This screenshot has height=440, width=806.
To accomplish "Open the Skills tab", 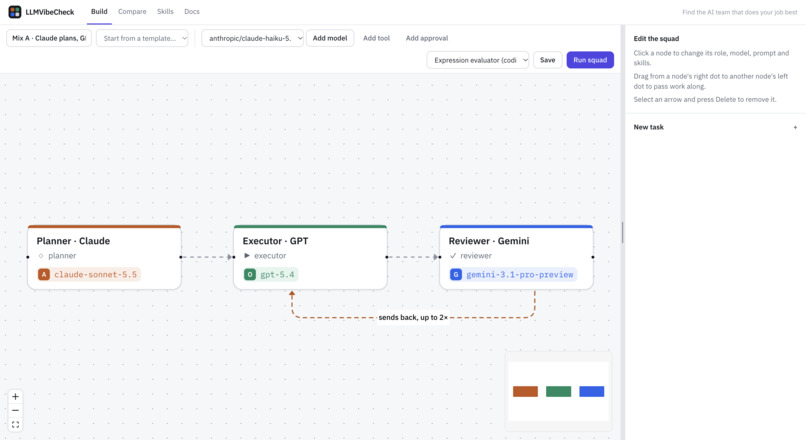I will [165, 11].
